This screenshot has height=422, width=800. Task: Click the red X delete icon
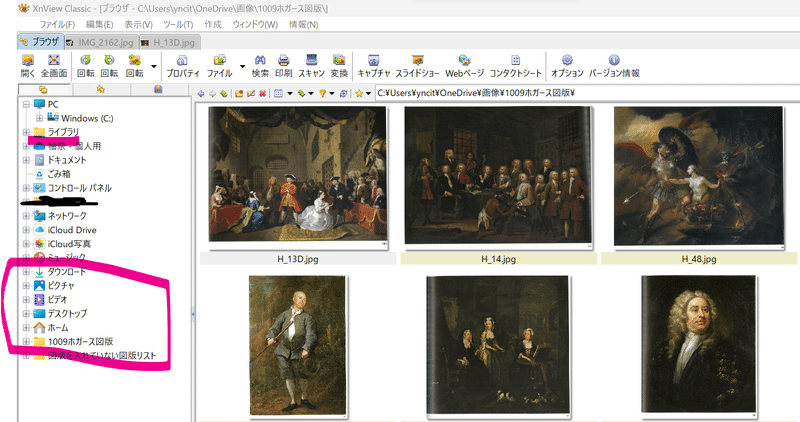tap(262, 93)
